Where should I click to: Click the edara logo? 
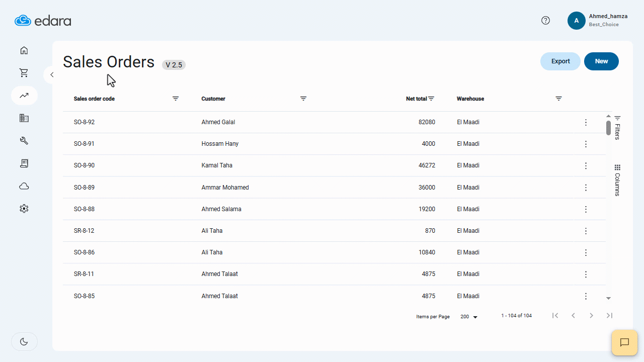coord(43,21)
